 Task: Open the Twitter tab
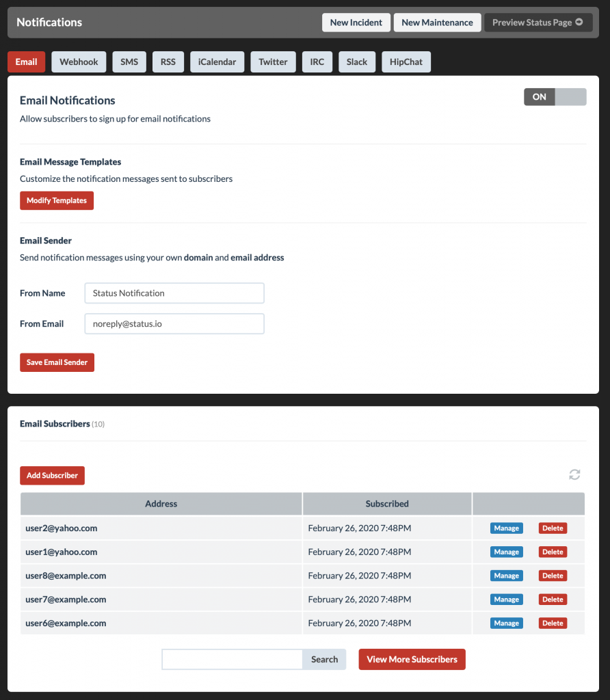coord(273,62)
